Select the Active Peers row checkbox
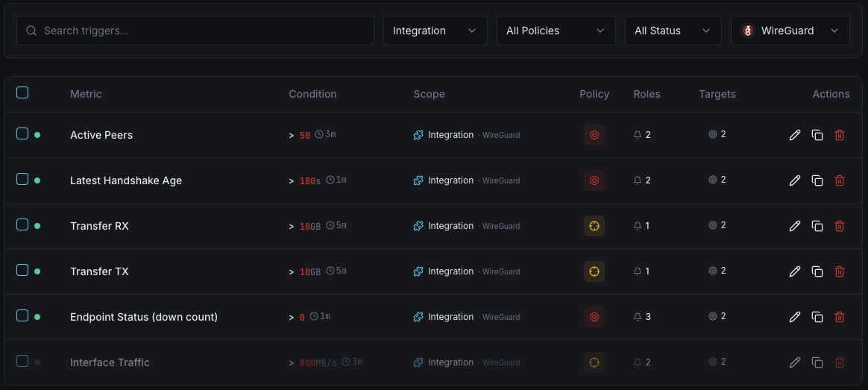Screen dimensions: 868x390 [x=22, y=133]
